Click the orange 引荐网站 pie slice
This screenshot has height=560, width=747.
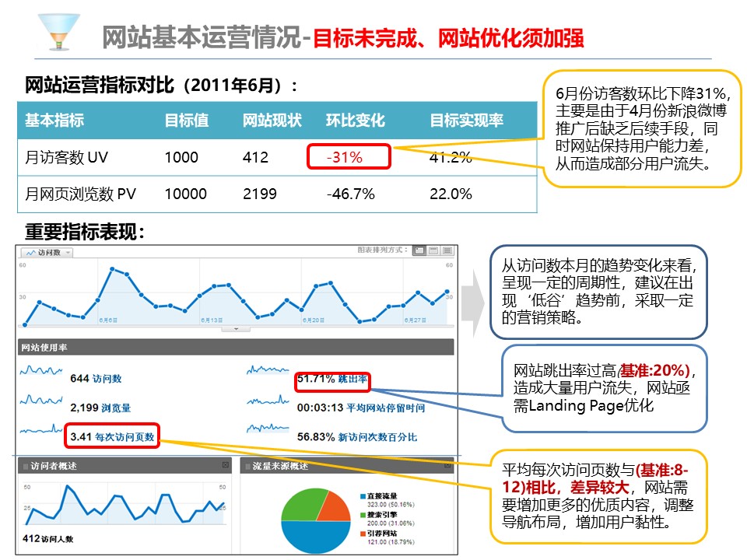pos(335,508)
